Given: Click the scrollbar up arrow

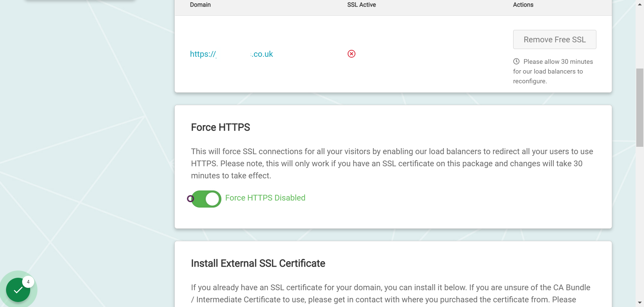Looking at the screenshot, I should point(640,4).
